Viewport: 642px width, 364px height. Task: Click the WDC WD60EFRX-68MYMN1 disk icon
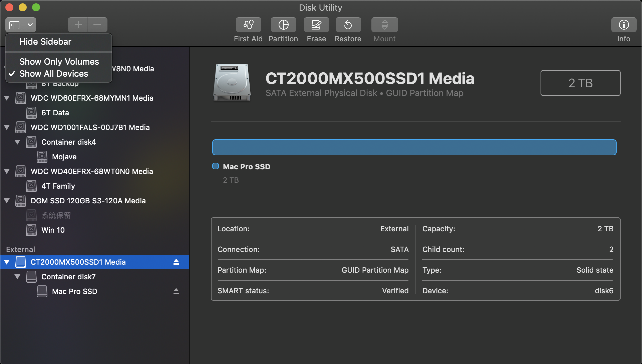pyautogui.click(x=21, y=98)
